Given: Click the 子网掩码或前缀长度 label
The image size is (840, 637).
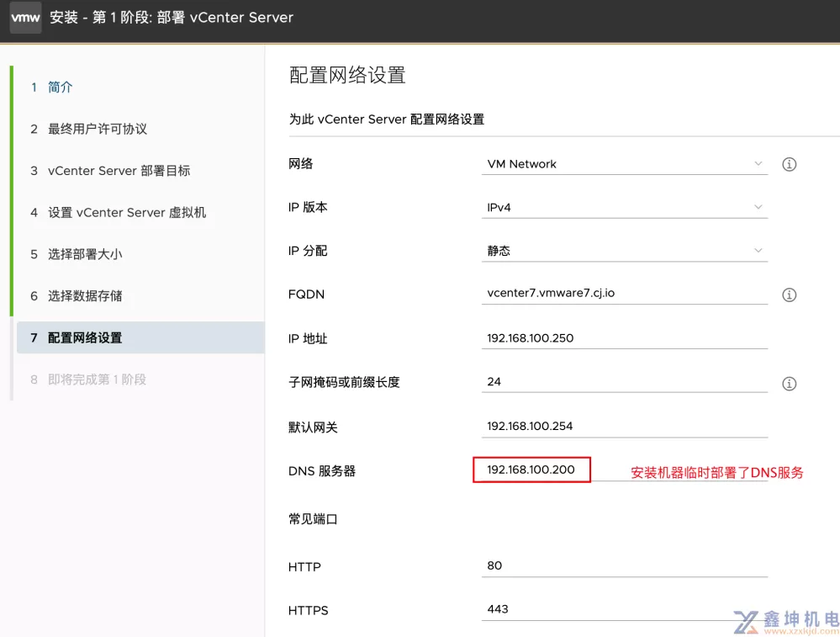Looking at the screenshot, I should (x=344, y=382).
